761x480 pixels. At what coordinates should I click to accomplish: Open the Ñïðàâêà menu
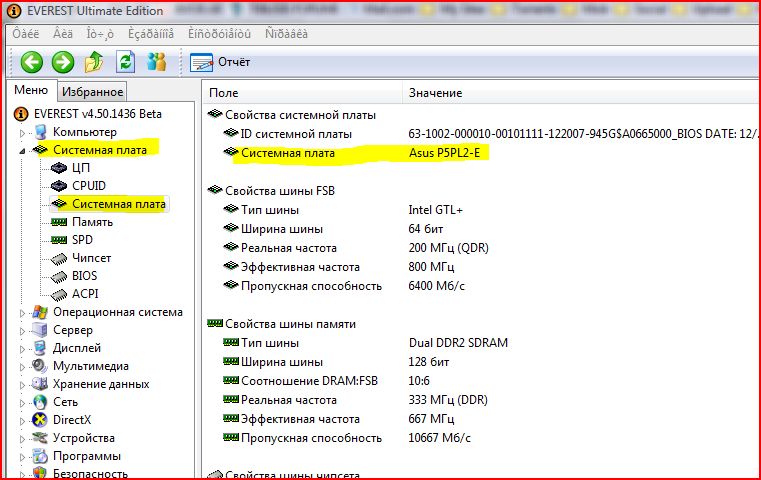point(286,34)
